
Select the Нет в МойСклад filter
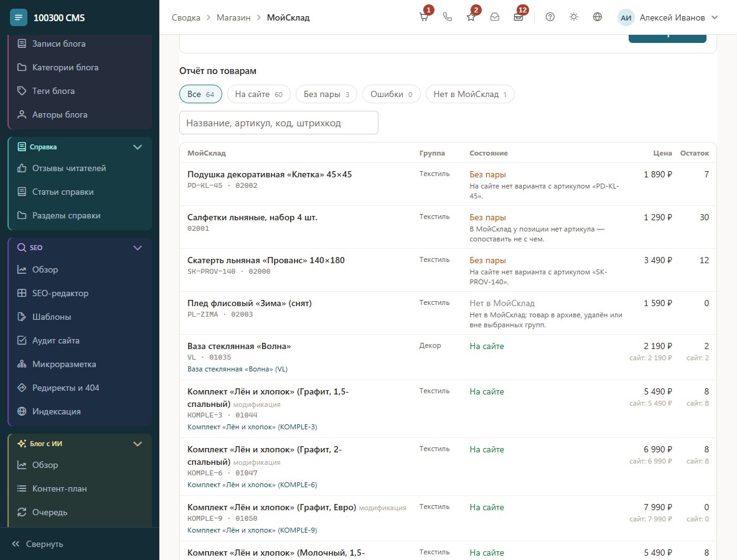[x=470, y=94]
